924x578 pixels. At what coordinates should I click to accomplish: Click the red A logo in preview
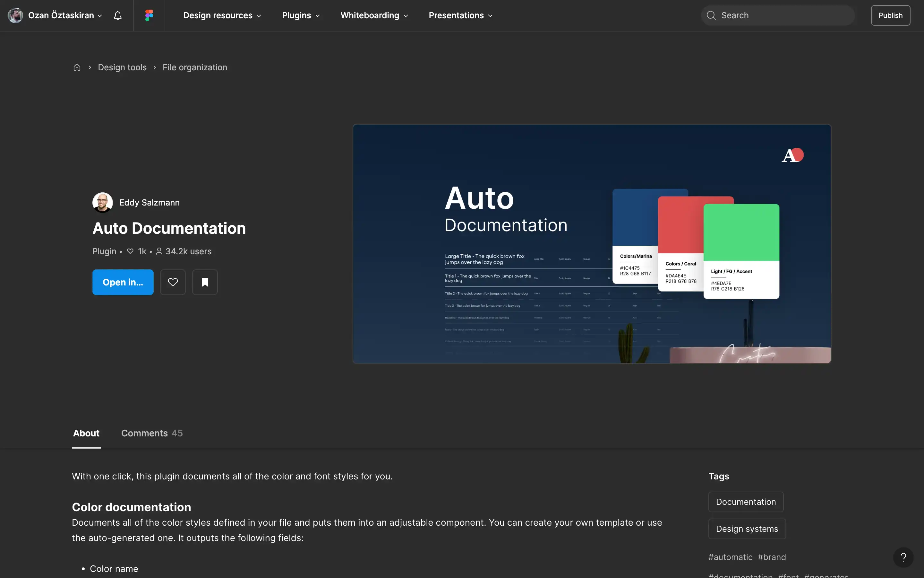coord(793,155)
